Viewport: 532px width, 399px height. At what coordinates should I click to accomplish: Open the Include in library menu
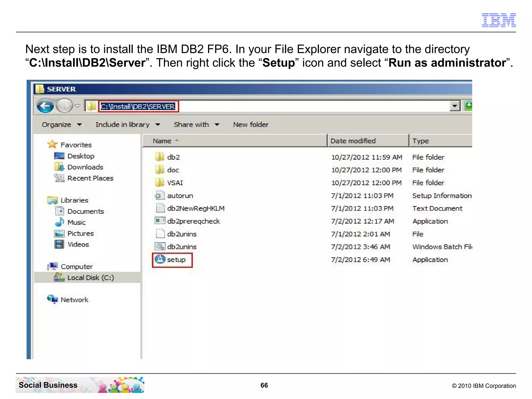tap(128, 125)
